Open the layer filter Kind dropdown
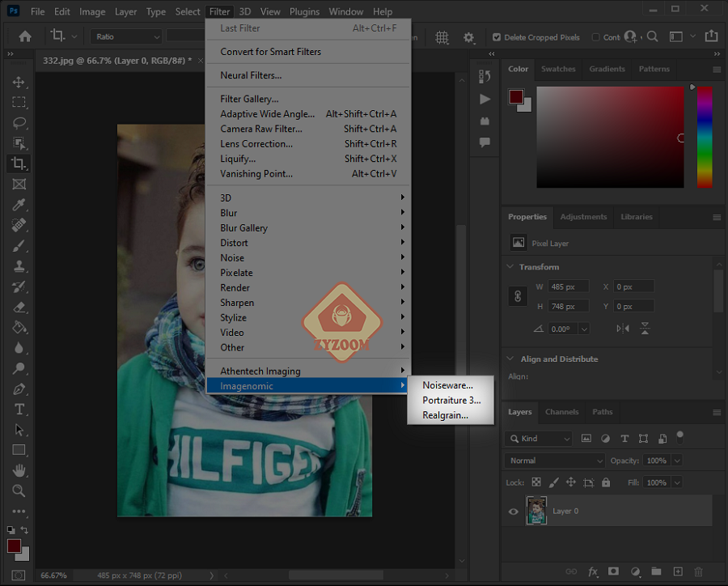Image resolution: width=728 pixels, height=586 pixels. [538, 438]
